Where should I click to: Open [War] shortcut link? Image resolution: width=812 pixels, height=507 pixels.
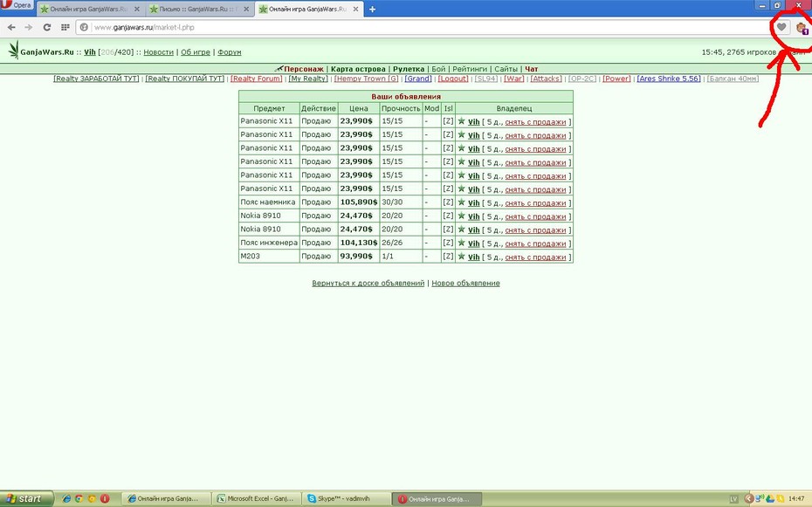pyautogui.click(x=513, y=79)
